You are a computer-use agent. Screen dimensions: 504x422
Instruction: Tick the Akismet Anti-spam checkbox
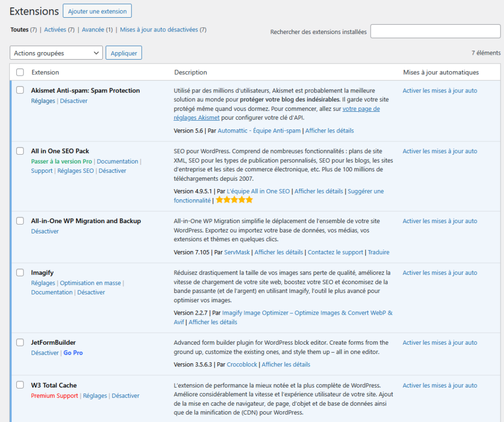(x=20, y=90)
